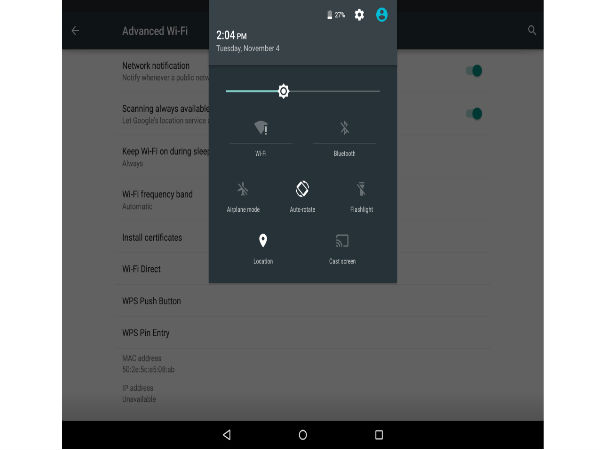Tap the search magnifier icon
Viewport: 600px width, 450px height.
click(532, 31)
